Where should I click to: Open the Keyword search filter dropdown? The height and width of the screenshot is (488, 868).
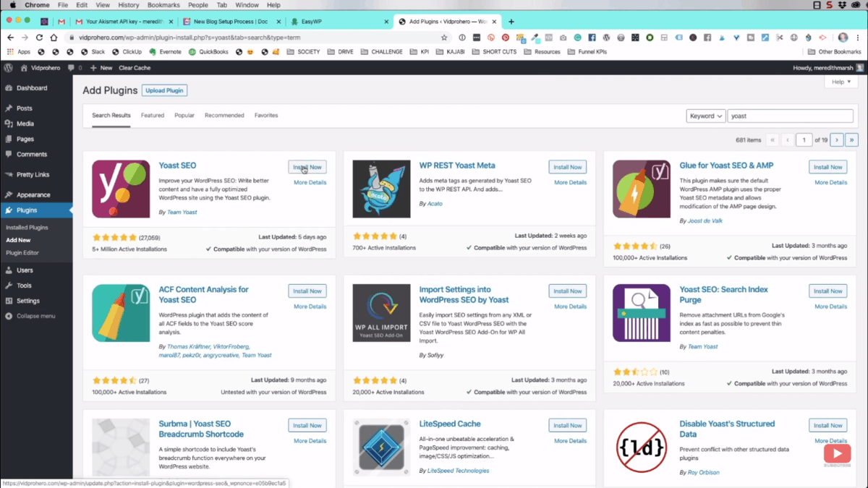[x=705, y=116]
